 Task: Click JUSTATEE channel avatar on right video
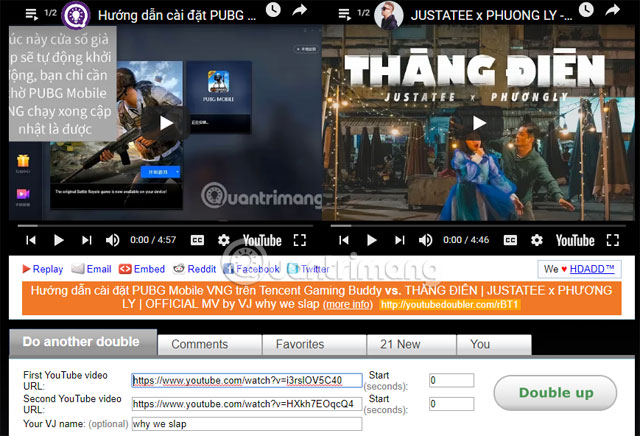(x=389, y=16)
